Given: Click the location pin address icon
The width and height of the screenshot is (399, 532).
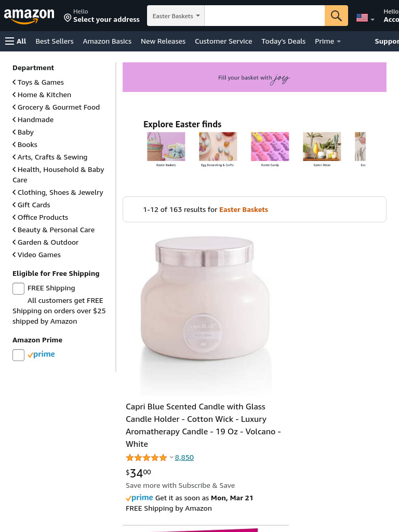Looking at the screenshot, I should coord(68,18).
